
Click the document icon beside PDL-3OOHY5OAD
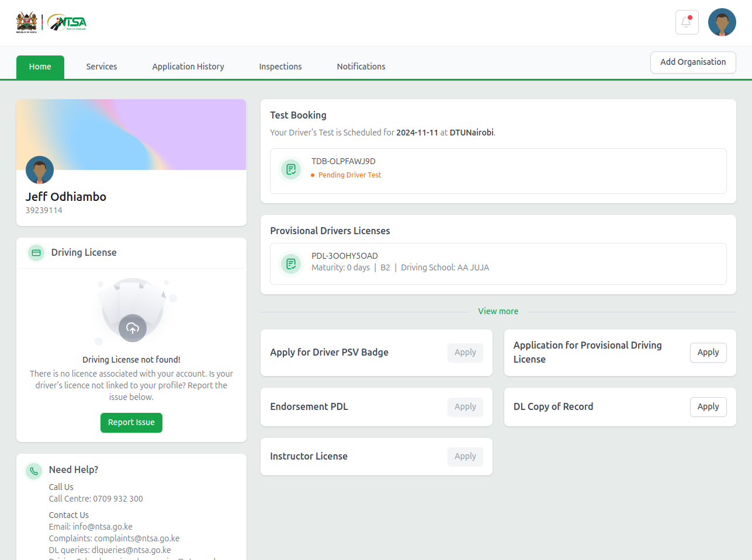(x=291, y=264)
